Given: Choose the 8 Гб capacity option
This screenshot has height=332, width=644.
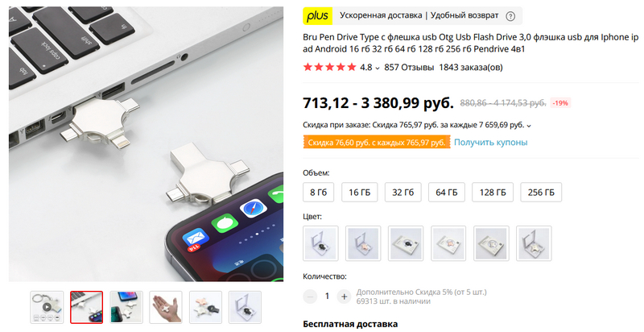Looking at the screenshot, I should click(318, 193).
